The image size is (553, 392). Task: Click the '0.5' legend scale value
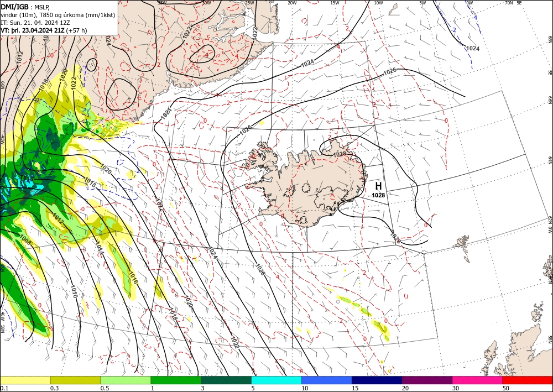tap(105, 388)
